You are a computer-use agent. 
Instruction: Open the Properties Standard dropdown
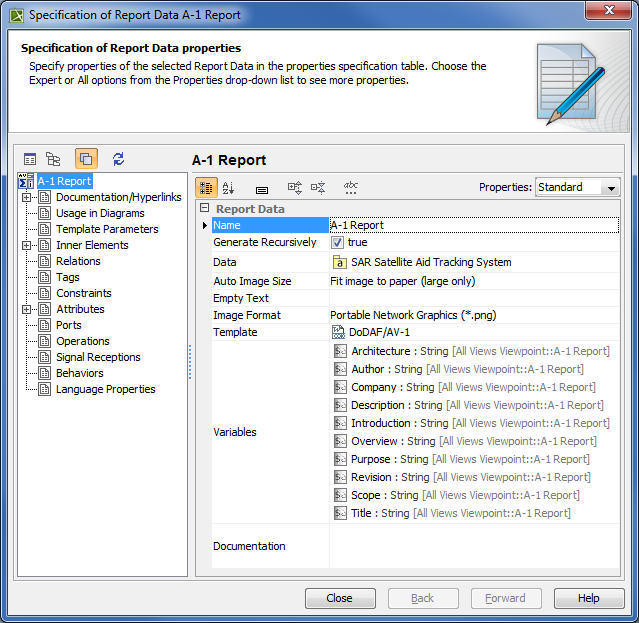pyautogui.click(x=577, y=187)
